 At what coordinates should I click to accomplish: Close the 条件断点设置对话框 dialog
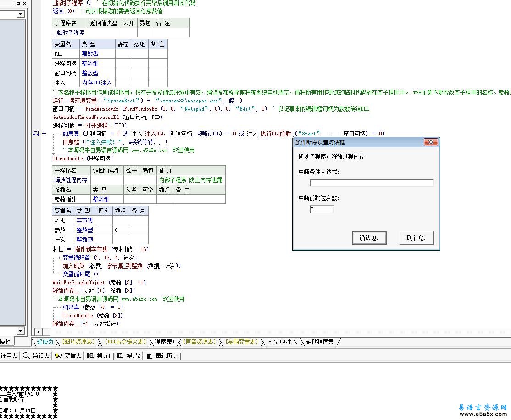click(431, 142)
